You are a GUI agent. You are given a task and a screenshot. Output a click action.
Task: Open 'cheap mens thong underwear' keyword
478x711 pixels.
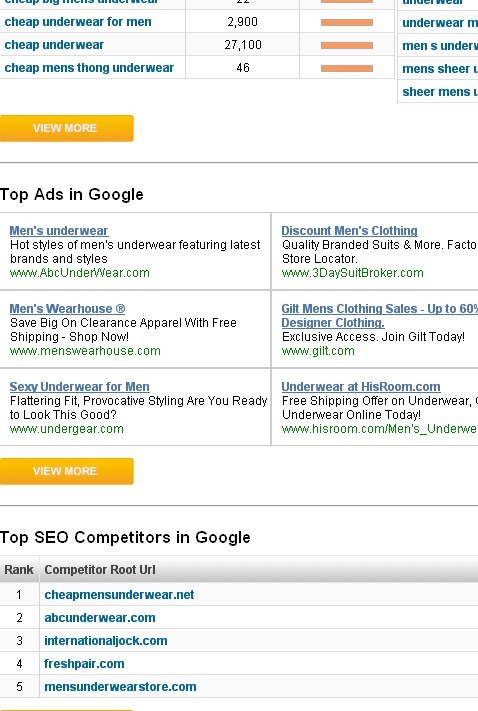click(89, 68)
